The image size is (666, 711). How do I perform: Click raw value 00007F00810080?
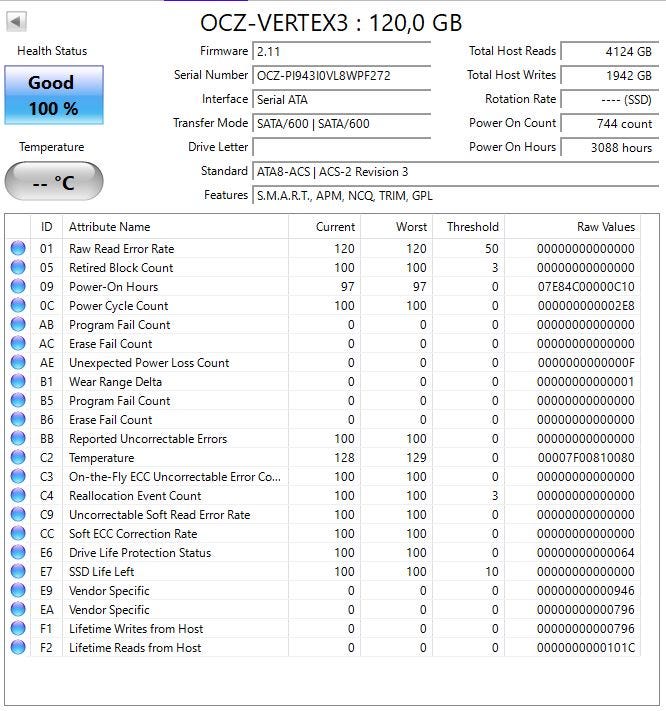click(586, 458)
